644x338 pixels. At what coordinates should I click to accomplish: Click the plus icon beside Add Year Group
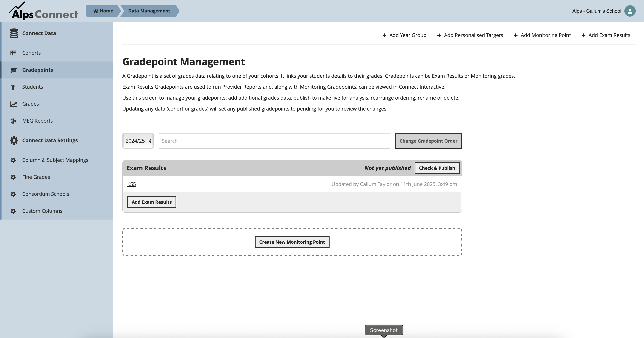click(x=384, y=35)
